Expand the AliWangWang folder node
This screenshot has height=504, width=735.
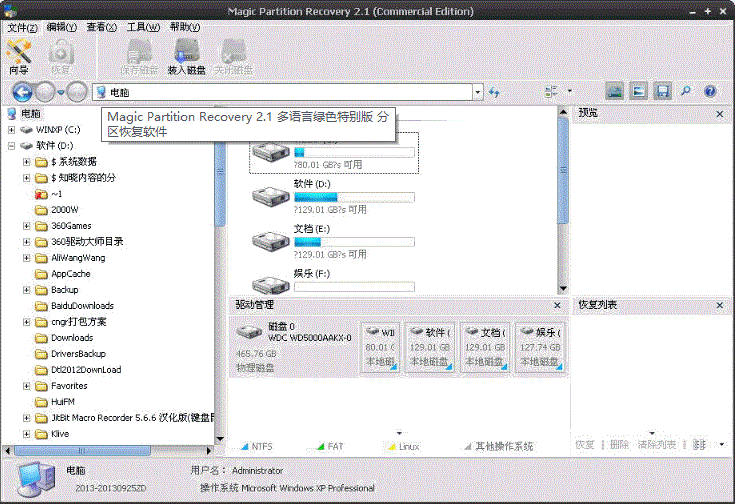pos(27,258)
